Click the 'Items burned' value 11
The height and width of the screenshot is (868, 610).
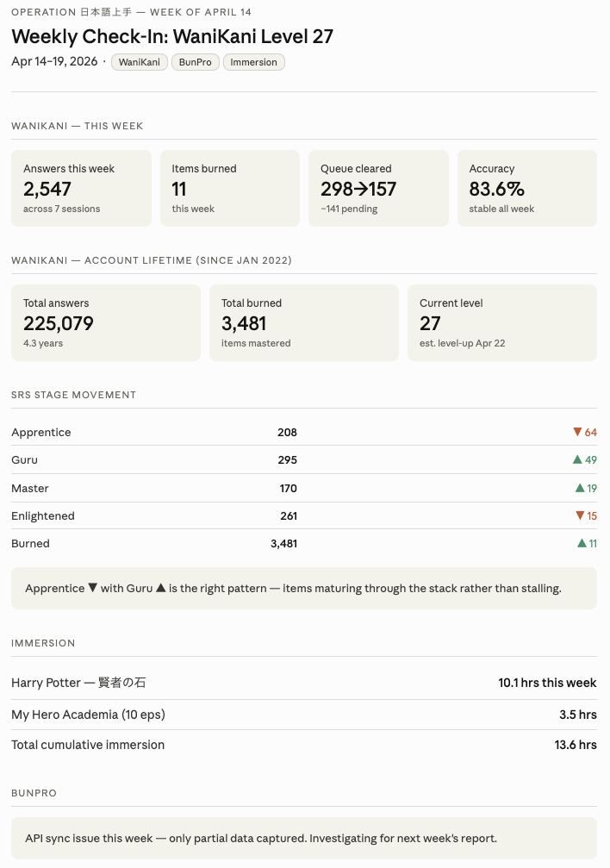click(x=179, y=190)
